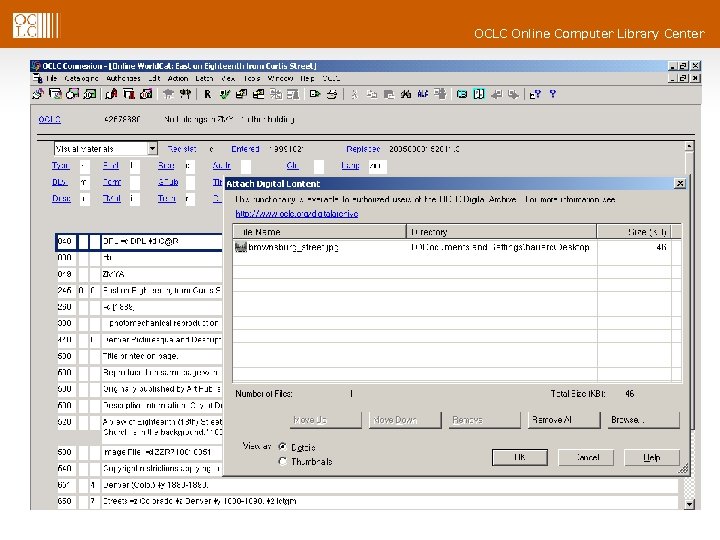The height and width of the screenshot is (540, 720).
Task: Click the Size column header
Action: (x=634, y=232)
